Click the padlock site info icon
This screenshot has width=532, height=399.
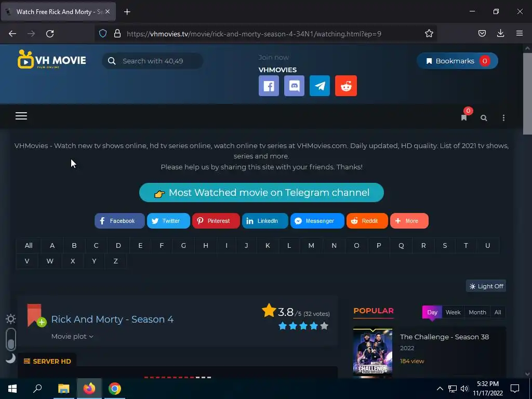[x=117, y=33]
